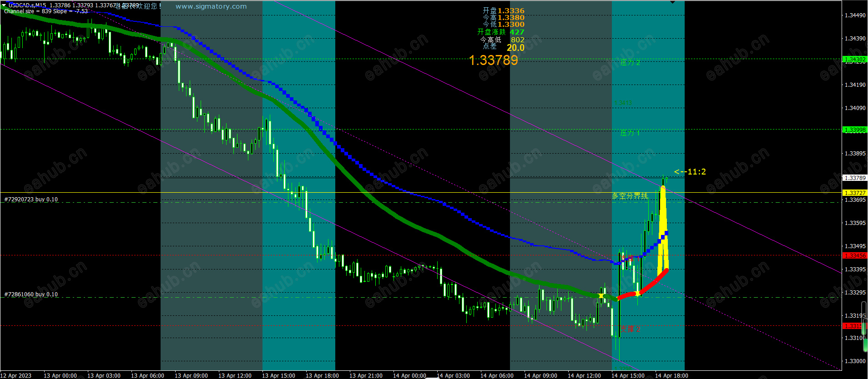The width and height of the screenshot is (868, 379).
Task: Open the USDCAD.s chart menu arrow
Action: [x=4, y=5]
